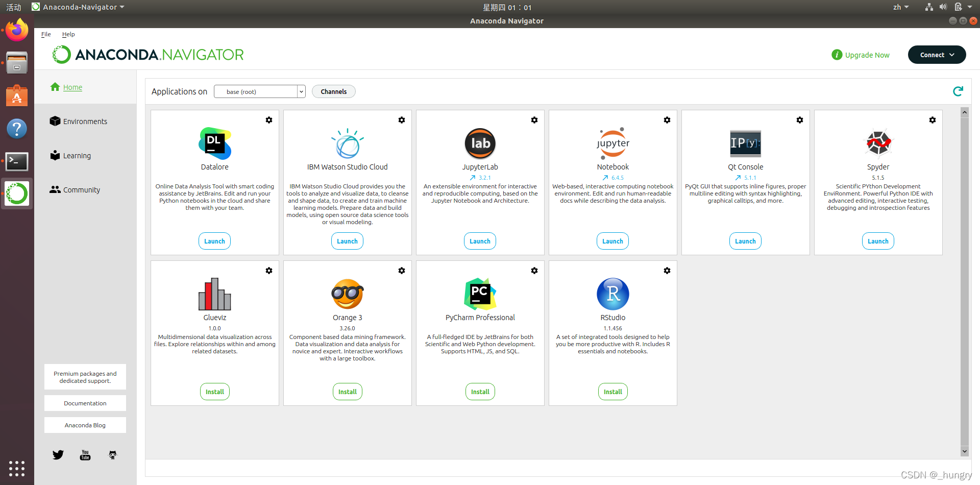The image size is (980, 485).
Task: Launch JupyterLab
Action: (x=480, y=241)
